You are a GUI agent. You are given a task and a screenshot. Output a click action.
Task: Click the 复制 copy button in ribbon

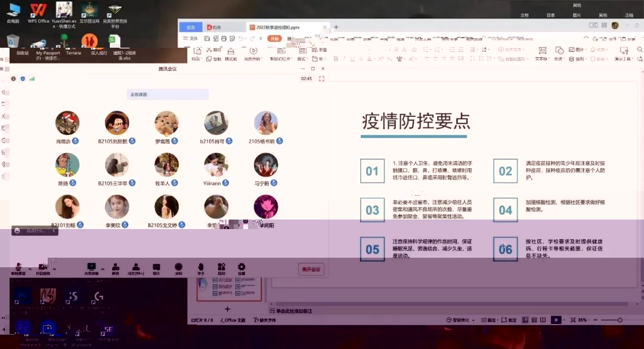point(214,59)
